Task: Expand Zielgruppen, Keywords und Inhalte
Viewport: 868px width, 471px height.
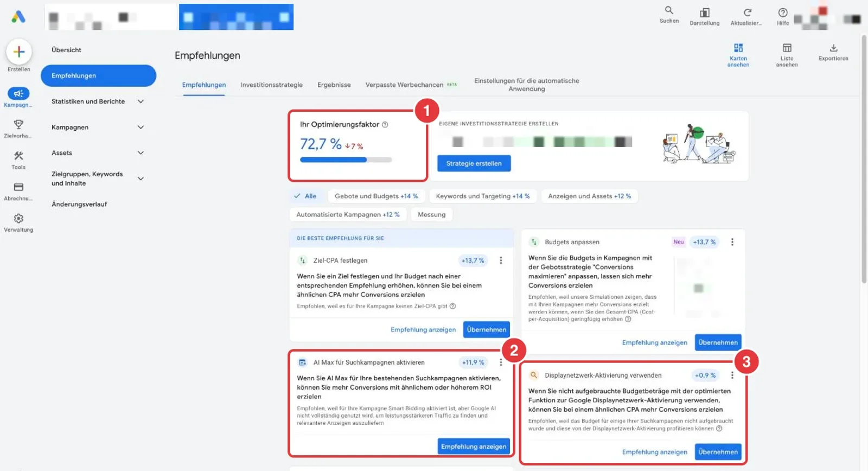Action: (141, 179)
